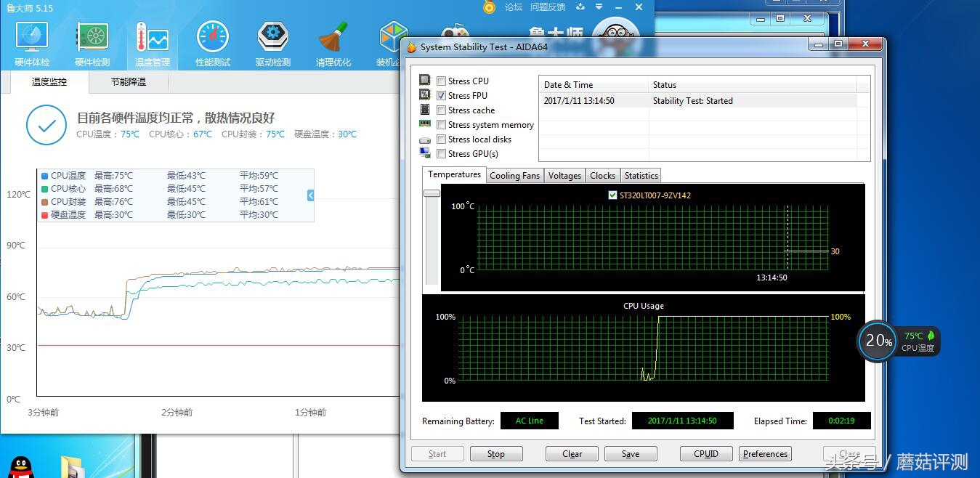Viewport: 980px width, 478px height.
Task: Click the temperature graph vertical slider
Action: tap(432, 193)
